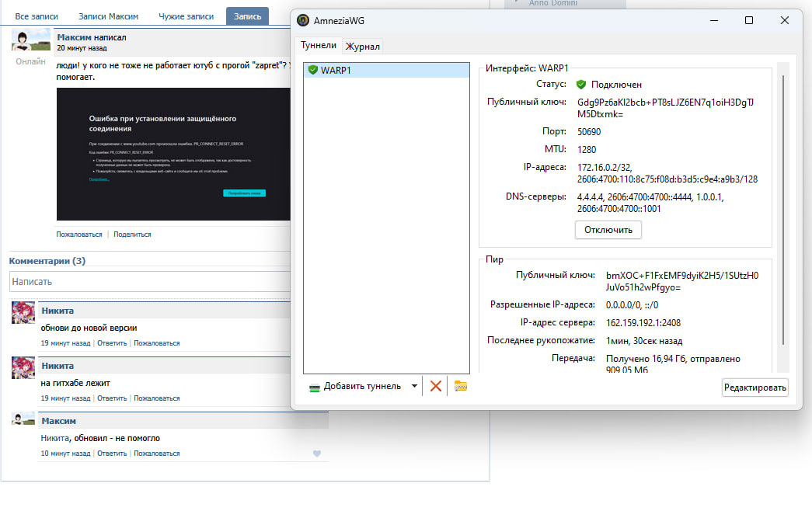Click Ответить on 'на гитхабе лежит' comment

(112, 398)
